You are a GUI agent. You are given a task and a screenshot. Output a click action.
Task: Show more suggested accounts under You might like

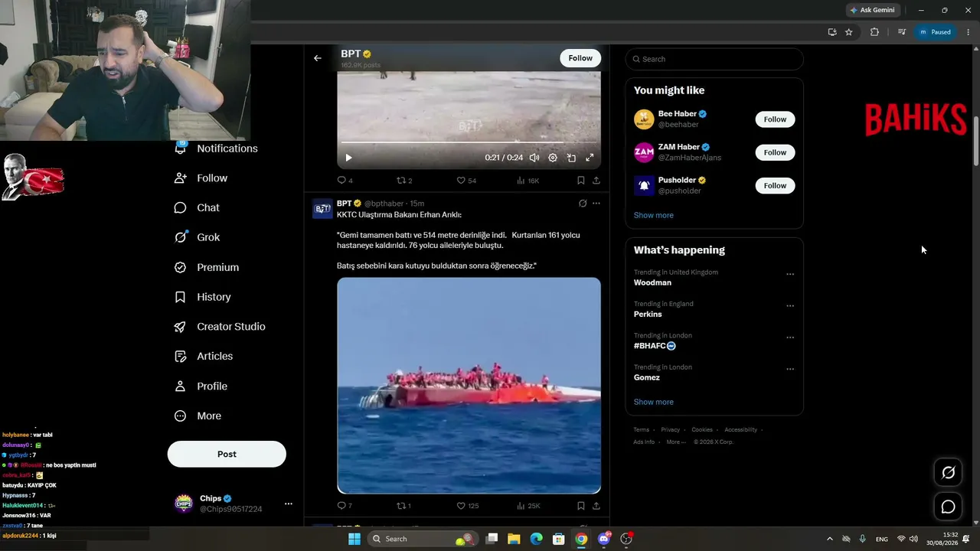[654, 215]
